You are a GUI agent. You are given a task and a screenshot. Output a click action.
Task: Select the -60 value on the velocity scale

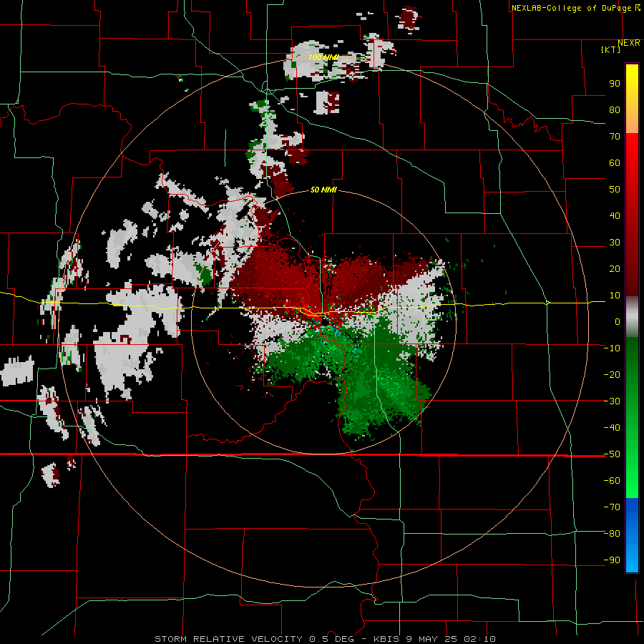(612, 481)
